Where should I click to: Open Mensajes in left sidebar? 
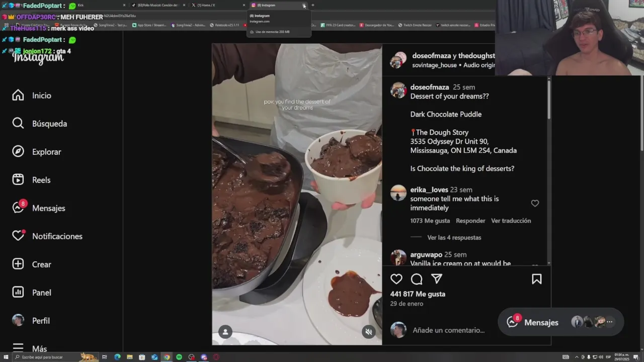(x=39, y=208)
